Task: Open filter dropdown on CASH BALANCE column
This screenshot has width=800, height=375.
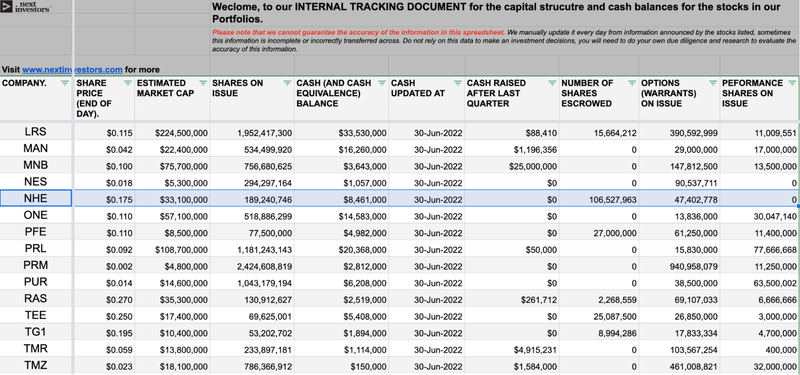Action: pyautogui.click(x=382, y=83)
